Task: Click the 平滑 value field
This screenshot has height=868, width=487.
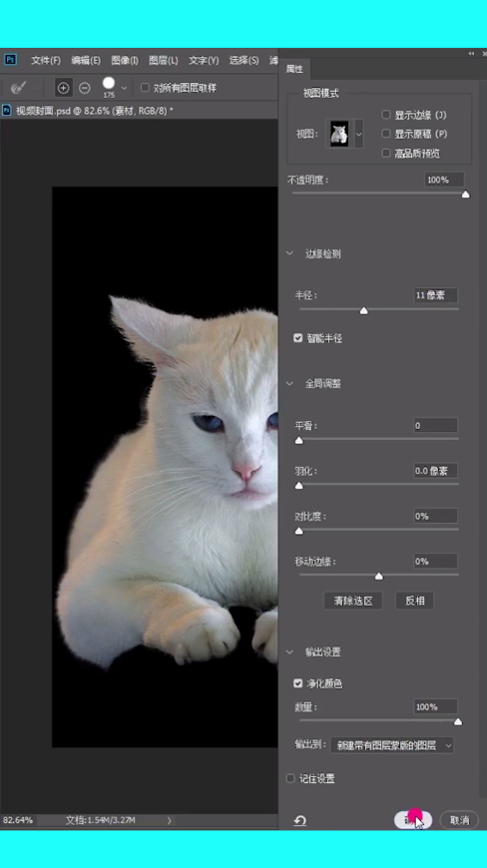Action: [x=436, y=425]
